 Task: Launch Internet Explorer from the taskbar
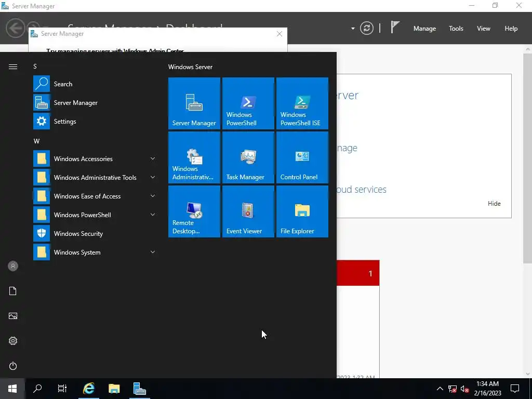pos(88,389)
